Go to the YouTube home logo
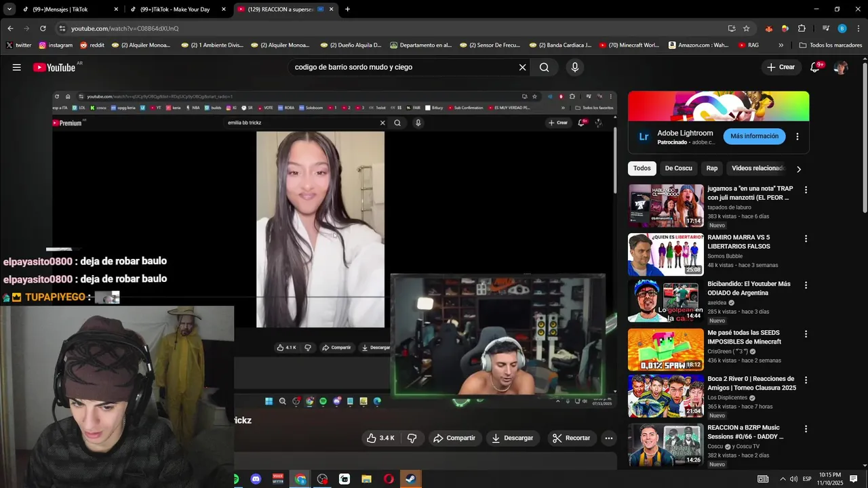Viewport: 868px width, 488px height. pos(54,67)
